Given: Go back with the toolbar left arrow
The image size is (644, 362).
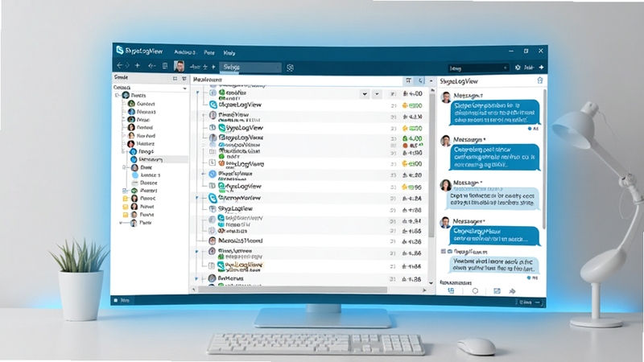Looking at the screenshot, I should click(x=119, y=66).
